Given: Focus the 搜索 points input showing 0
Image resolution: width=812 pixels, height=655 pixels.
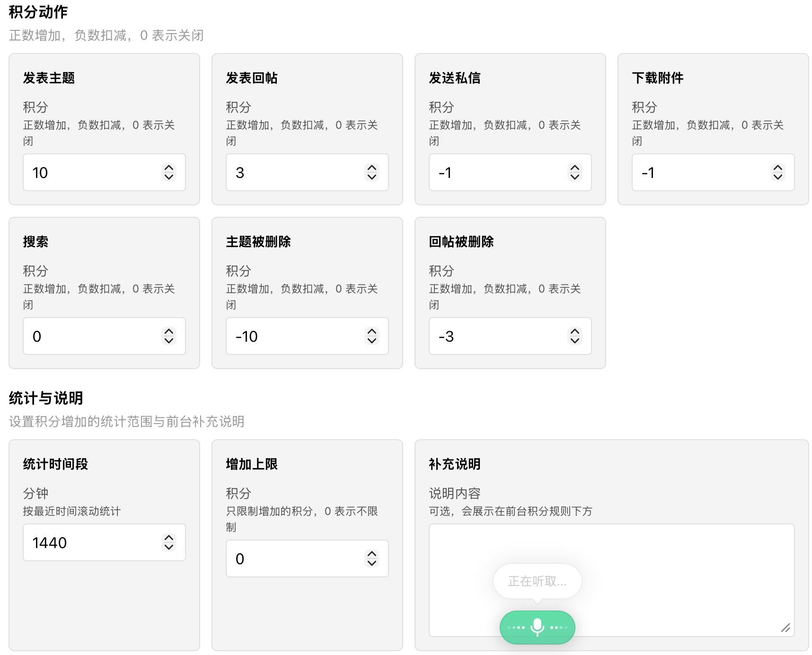Looking at the screenshot, I should (x=104, y=336).
